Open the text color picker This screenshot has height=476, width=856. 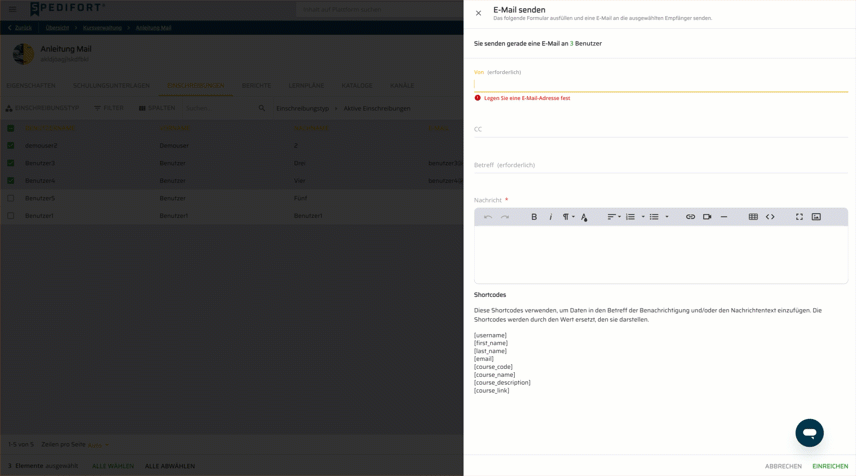[584, 217]
